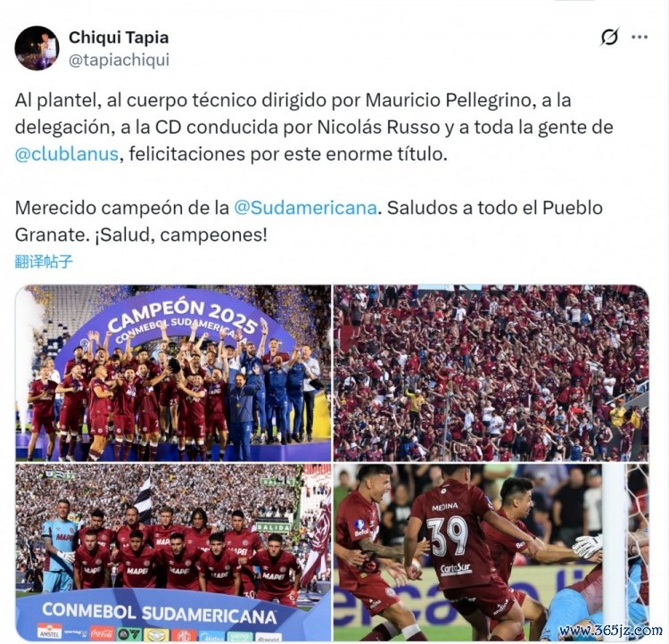Image resolution: width=669 pixels, height=644 pixels.
Task: Open the three-dot more options menu
Action: 640,37
